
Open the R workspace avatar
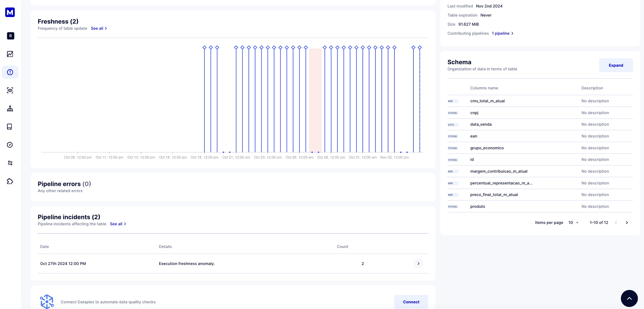coord(10,36)
